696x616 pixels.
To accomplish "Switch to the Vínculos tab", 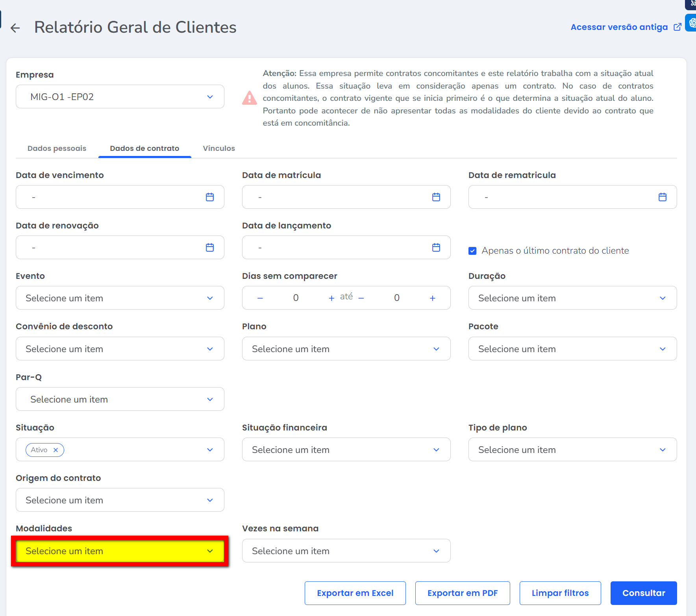I will (x=219, y=148).
